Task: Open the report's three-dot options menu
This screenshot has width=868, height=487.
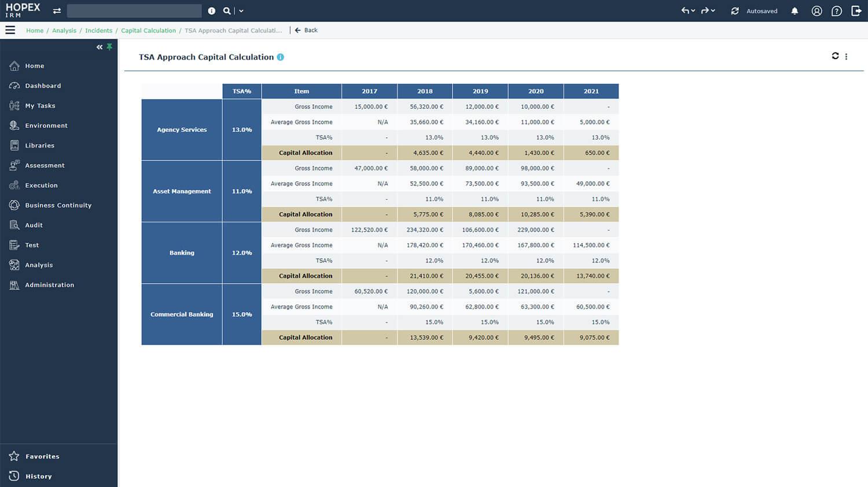Action: pyautogui.click(x=846, y=57)
